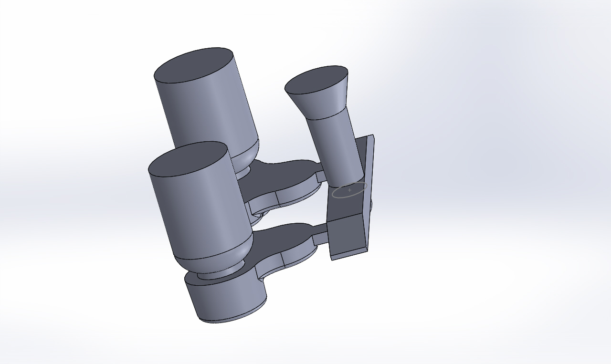Click the narrow bottom face of the rectangular block
This screenshot has width=611, height=364.
348,253
